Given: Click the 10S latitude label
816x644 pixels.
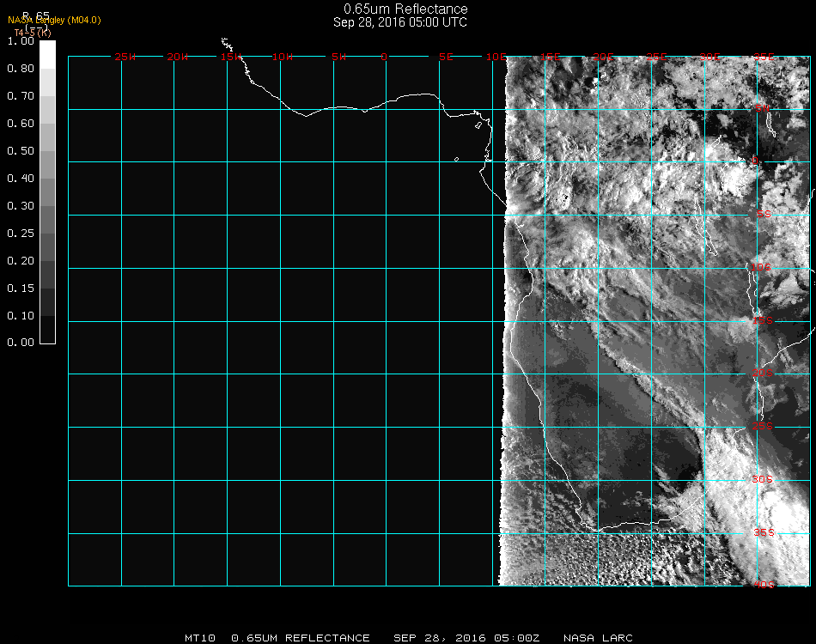Looking at the screenshot, I should click(x=763, y=268).
